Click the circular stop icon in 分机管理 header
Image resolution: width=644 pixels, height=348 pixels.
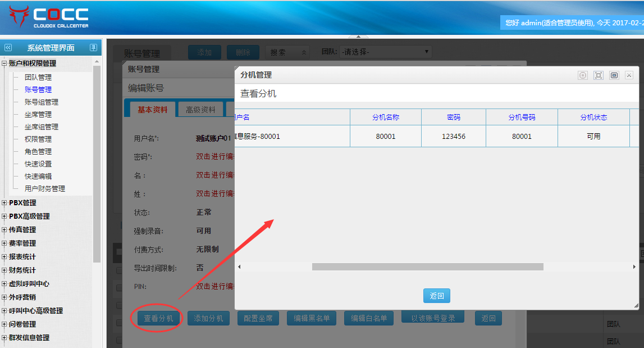click(583, 75)
